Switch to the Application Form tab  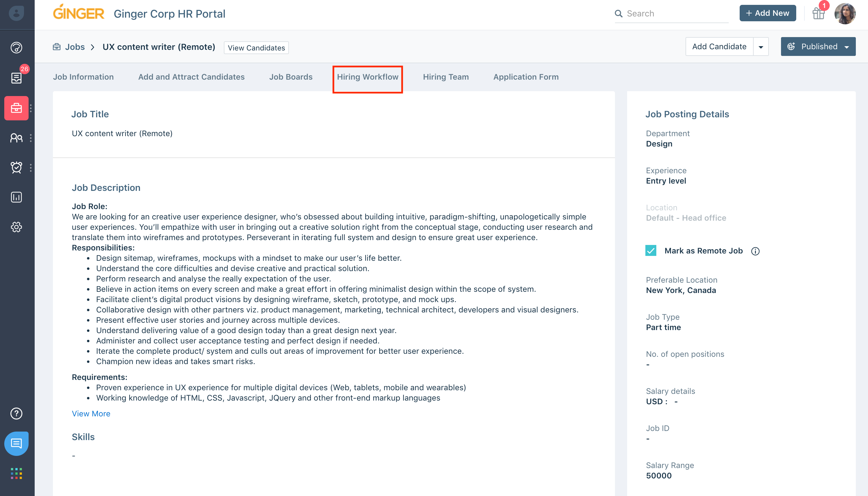pos(526,77)
